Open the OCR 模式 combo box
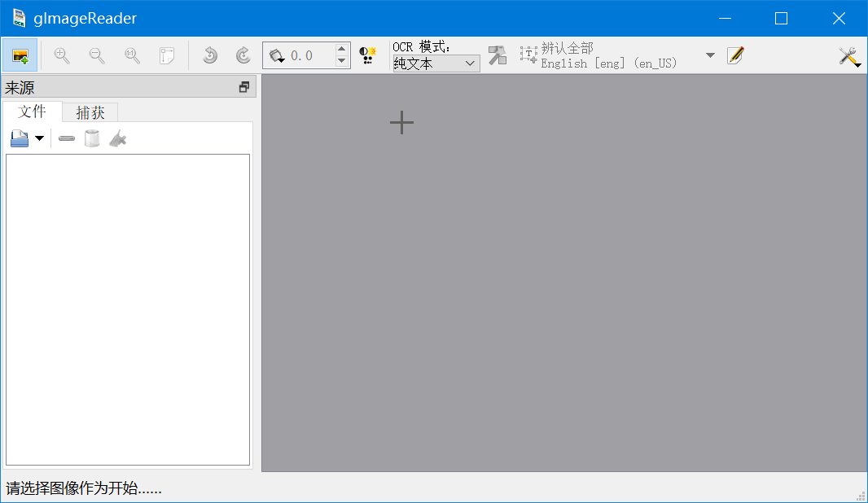Image resolution: width=868 pixels, height=503 pixels. point(436,63)
